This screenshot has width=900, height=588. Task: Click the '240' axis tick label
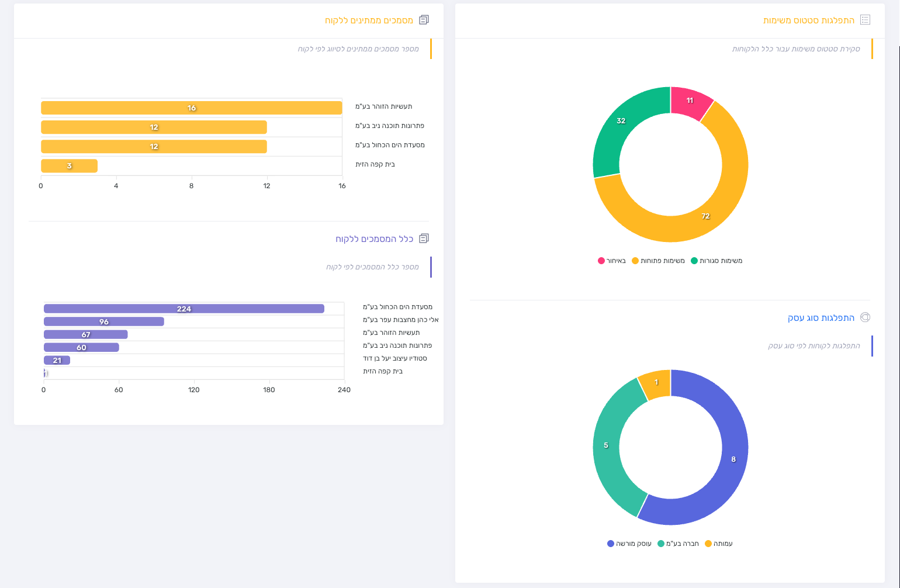click(x=344, y=390)
